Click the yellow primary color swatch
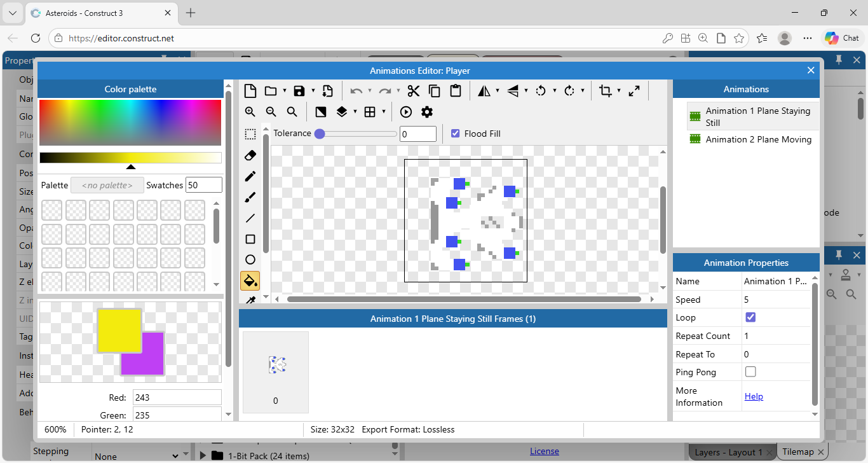The width and height of the screenshot is (868, 463). 119,331
